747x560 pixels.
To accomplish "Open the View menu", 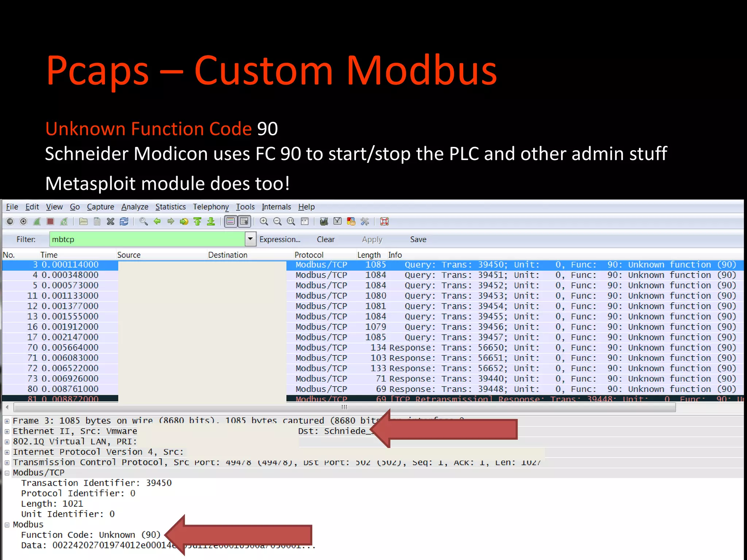I will click(x=54, y=207).
